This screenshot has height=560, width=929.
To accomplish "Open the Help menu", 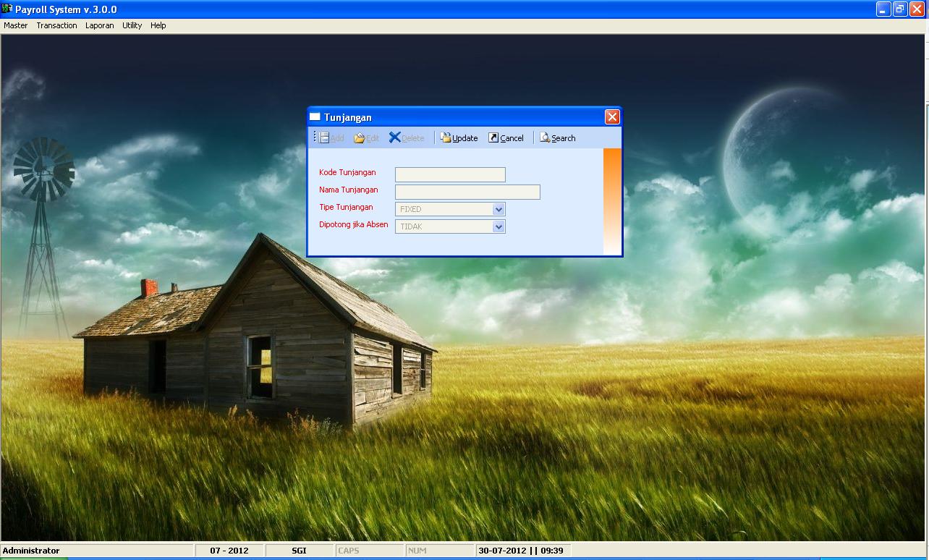I will coord(158,25).
